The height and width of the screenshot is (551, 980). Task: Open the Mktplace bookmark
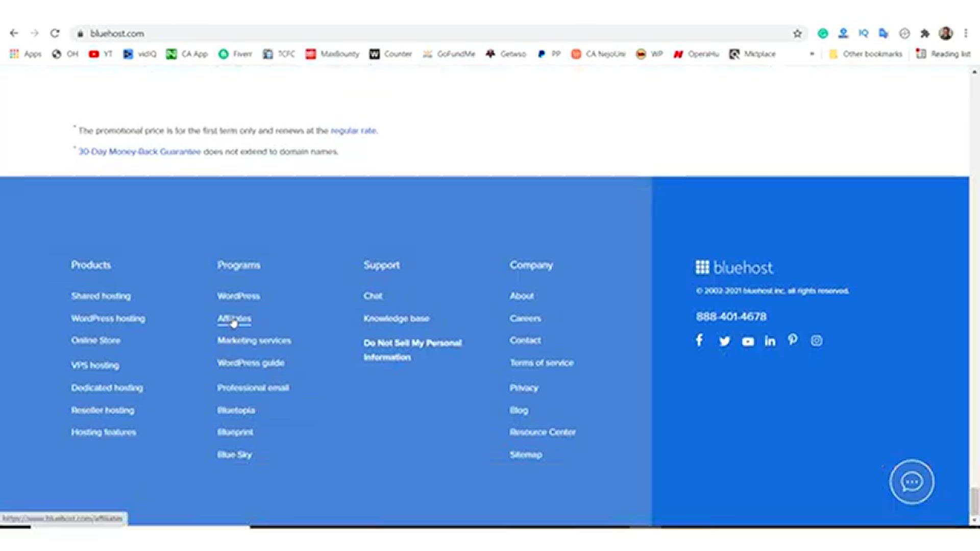tap(752, 54)
